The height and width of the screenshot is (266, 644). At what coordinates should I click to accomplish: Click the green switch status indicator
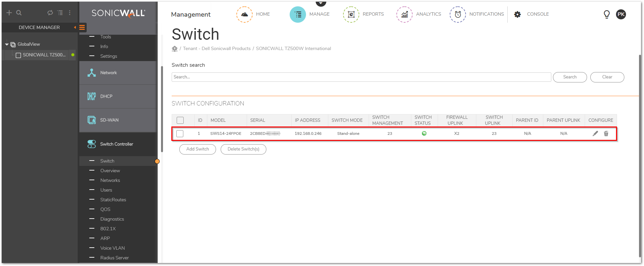(424, 134)
